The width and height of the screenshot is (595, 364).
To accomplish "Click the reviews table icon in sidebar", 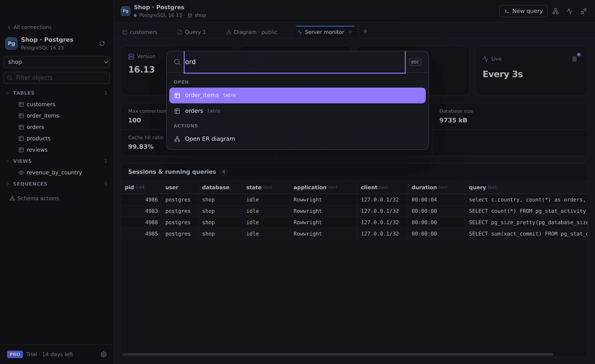I will [21, 150].
